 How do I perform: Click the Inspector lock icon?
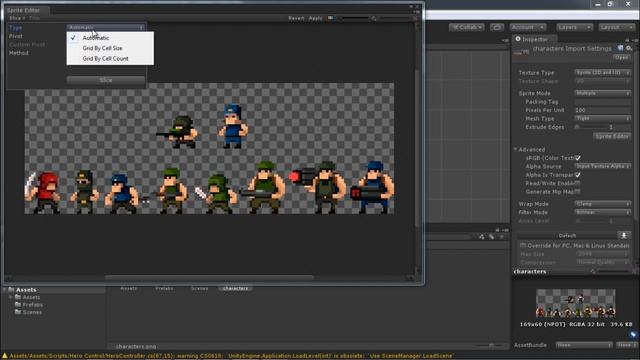pos(627,40)
